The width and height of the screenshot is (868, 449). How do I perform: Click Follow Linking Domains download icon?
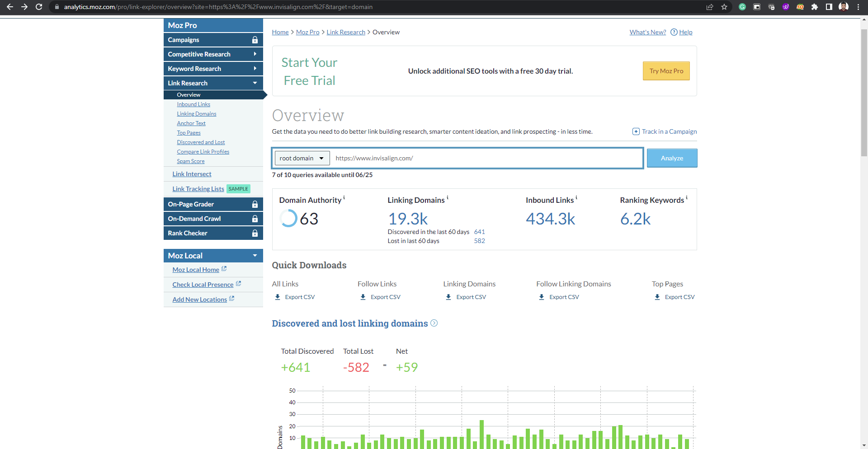542,297
